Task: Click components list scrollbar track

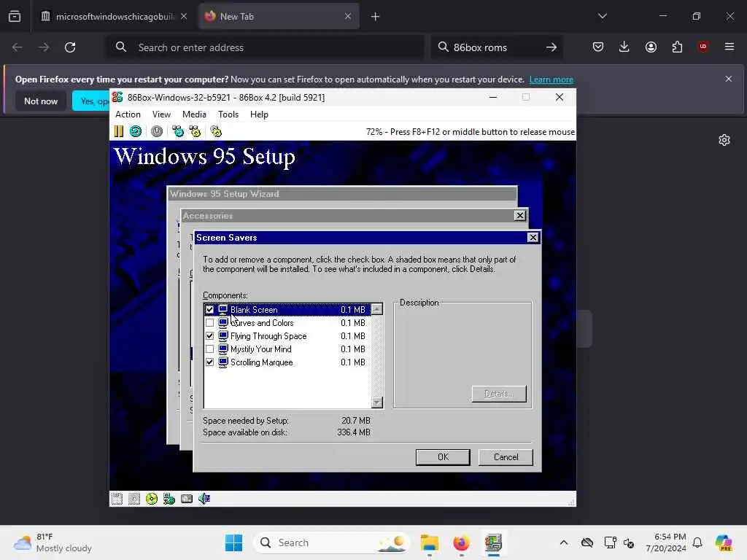Action: pos(377,356)
